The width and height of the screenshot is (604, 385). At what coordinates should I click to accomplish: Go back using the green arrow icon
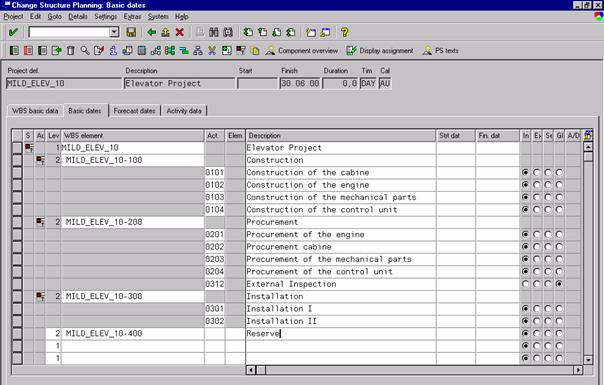(x=152, y=32)
